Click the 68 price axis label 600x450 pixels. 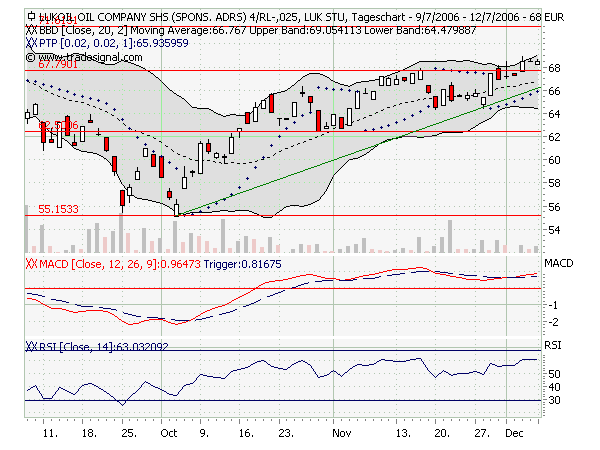tap(554, 68)
